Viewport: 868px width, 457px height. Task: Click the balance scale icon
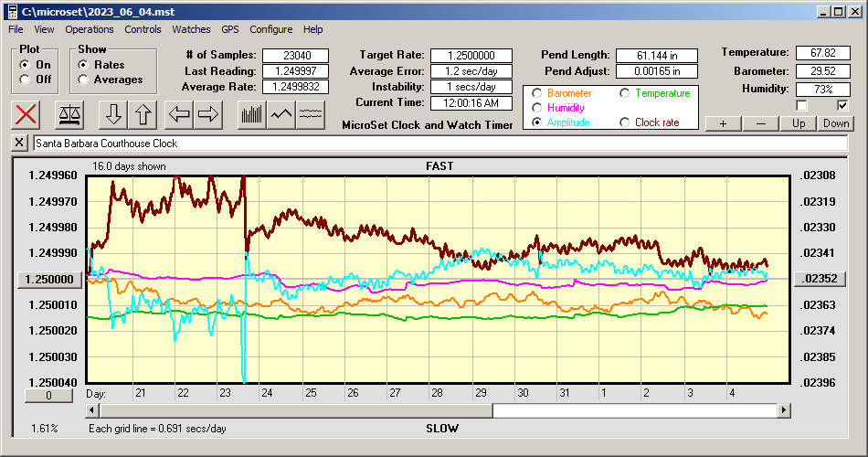tap(69, 114)
